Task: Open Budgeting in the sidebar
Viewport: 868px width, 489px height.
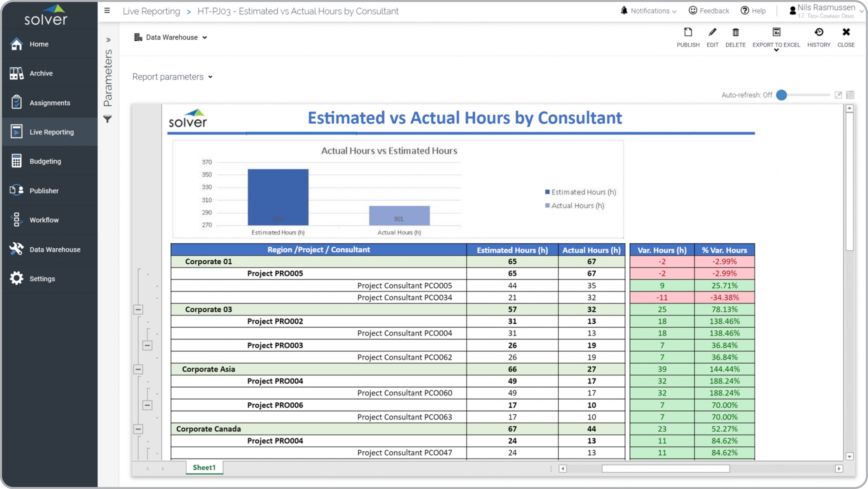Action: click(x=45, y=161)
